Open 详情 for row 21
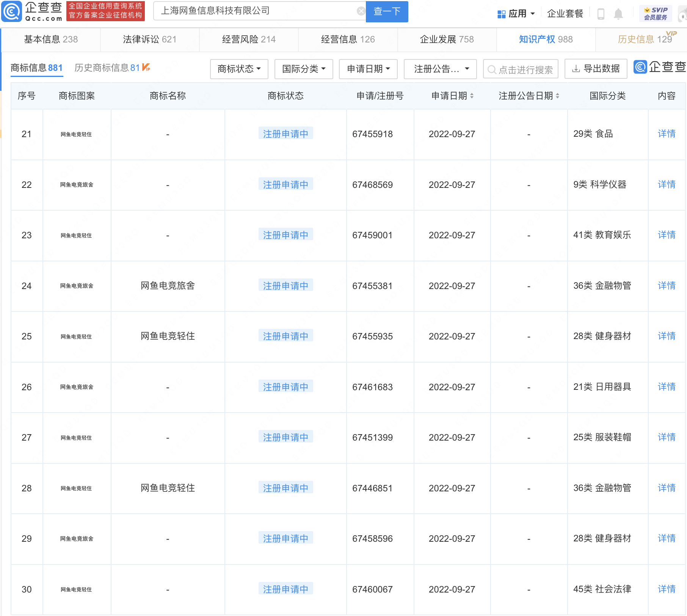Image resolution: width=687 pixels, height=616 pixels. click(x=667, y=134)
